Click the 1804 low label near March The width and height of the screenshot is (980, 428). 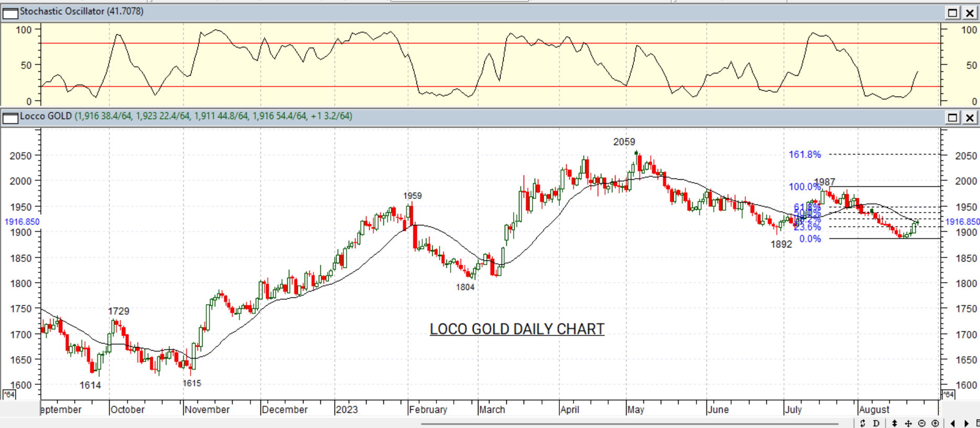[x=465, y=287]
